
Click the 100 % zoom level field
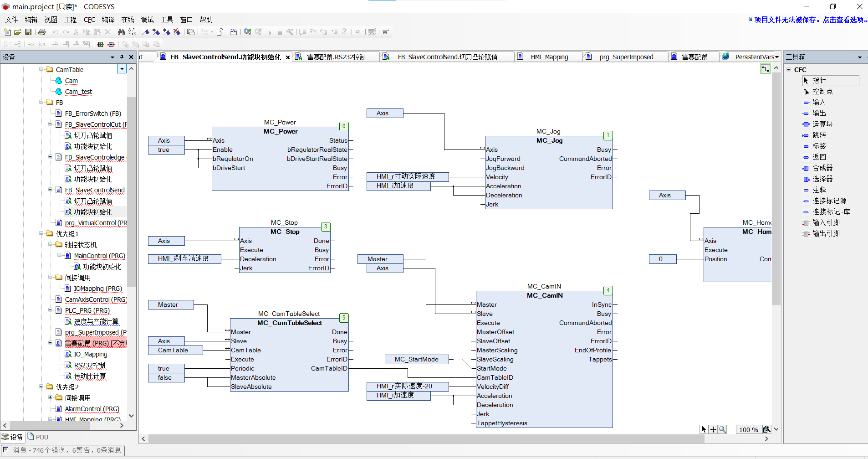tap(748, 429)
